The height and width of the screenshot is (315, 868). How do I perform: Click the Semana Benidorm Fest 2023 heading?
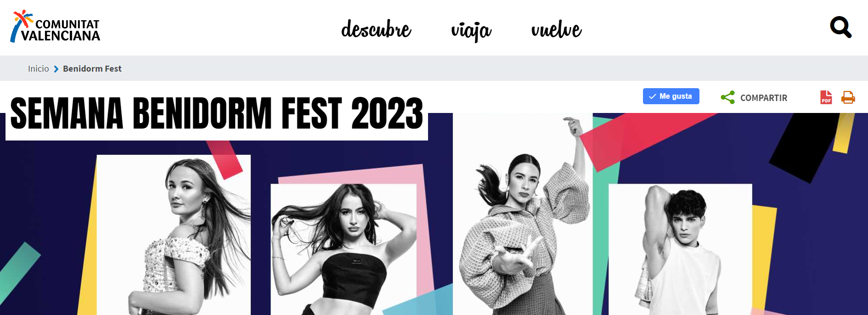[x=217, y=113]
